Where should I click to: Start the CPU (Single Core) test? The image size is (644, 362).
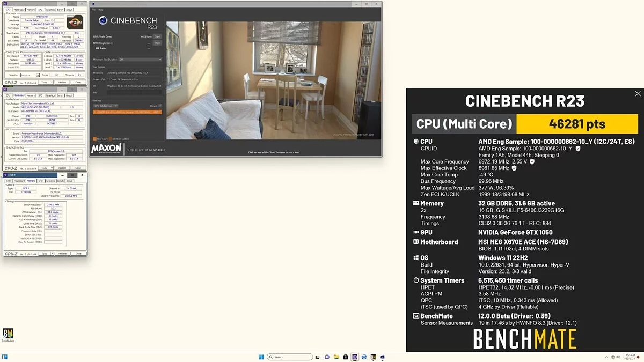pyautogui.click(x=157, y=43)
